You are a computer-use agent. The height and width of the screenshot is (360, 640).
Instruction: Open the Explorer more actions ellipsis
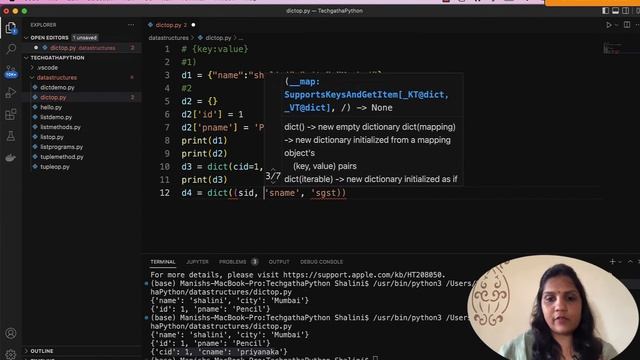131,25
